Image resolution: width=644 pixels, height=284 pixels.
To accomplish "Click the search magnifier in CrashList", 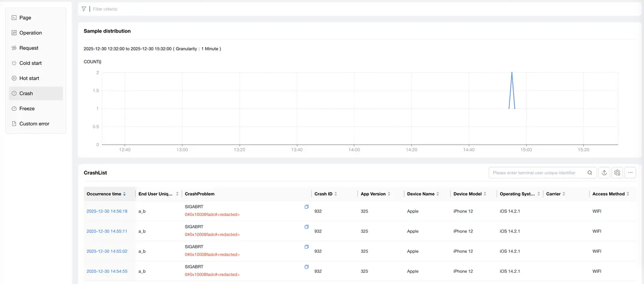I will [590, 173].
